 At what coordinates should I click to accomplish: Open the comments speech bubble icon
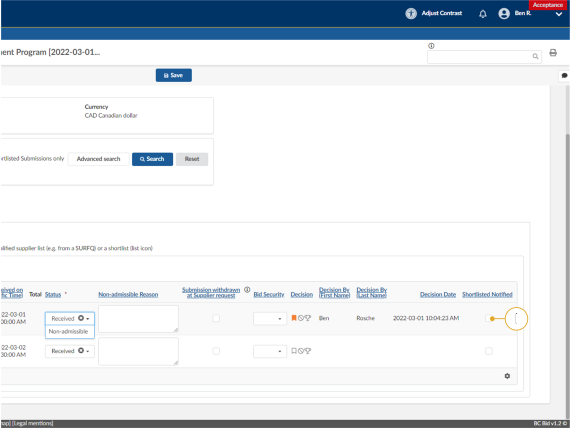tap(564, 76)
